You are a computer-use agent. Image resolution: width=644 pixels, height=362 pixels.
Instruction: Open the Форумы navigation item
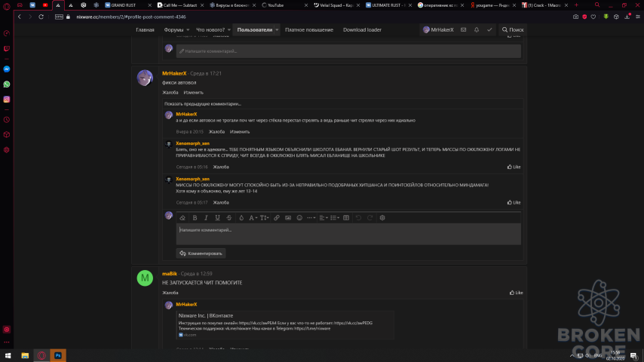pos(173,29)
